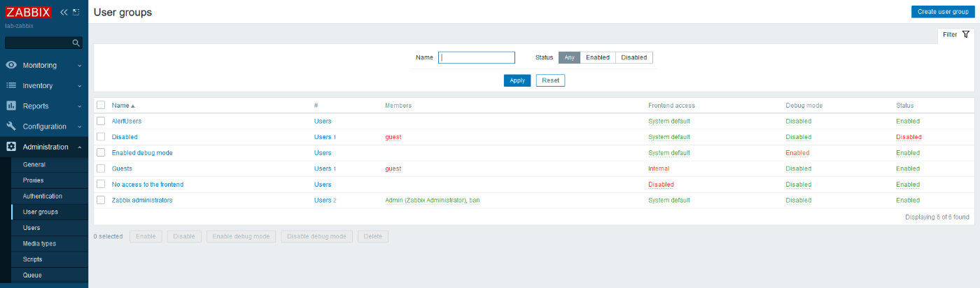This screenshot has width=980, height=288.
Task: Select the AlertUsers row checkbox
Action: coord(101,121)
